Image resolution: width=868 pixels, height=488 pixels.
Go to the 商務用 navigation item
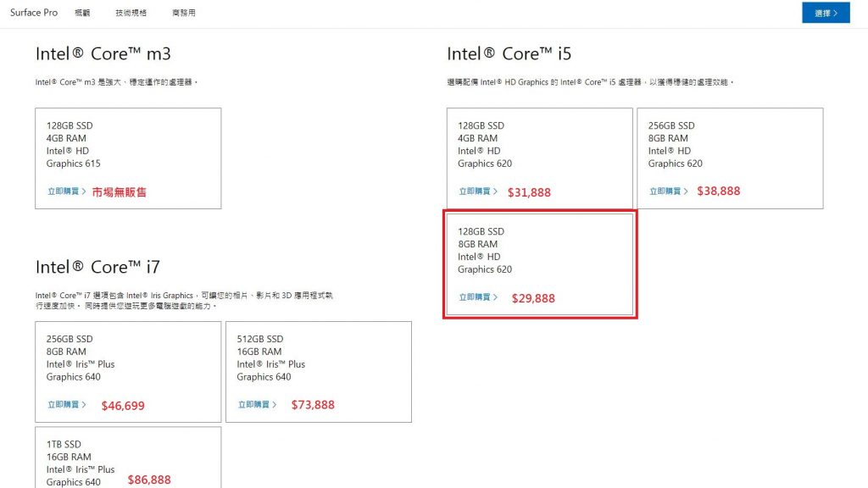pos(184,13)
